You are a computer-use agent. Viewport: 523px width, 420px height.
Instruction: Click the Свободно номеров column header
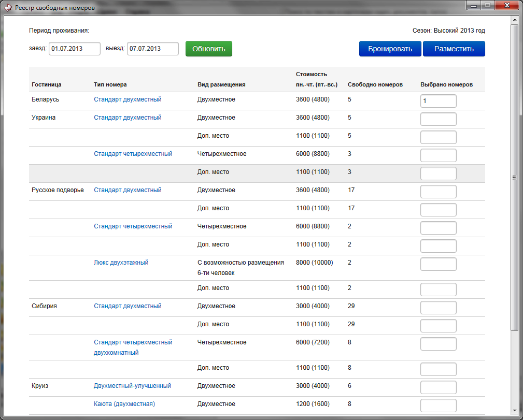click(x=375, y=84)
